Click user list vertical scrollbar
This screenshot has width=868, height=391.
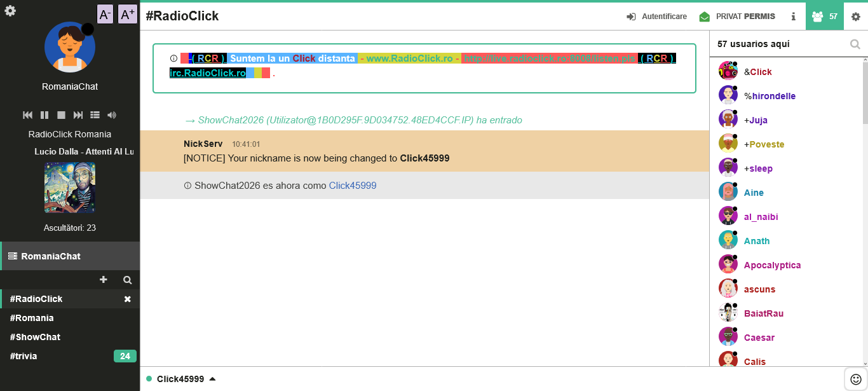865,92
